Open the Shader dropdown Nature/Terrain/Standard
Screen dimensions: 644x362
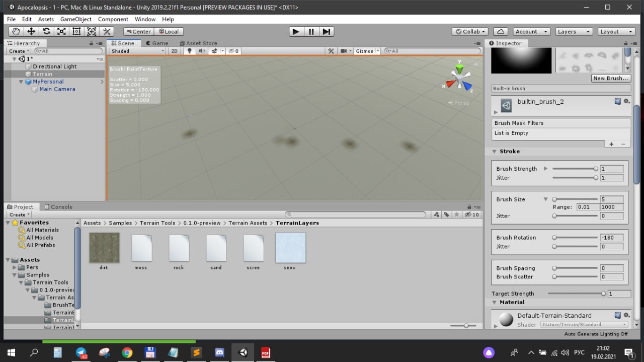coord(585,325)
